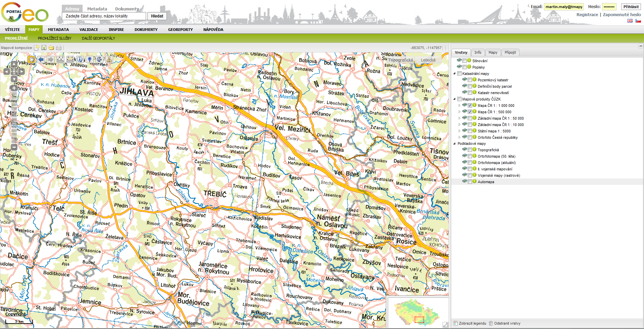Viewport: 644px width, 329px height.
Task: Go to next map extent
Action: [x=50, y=59]
